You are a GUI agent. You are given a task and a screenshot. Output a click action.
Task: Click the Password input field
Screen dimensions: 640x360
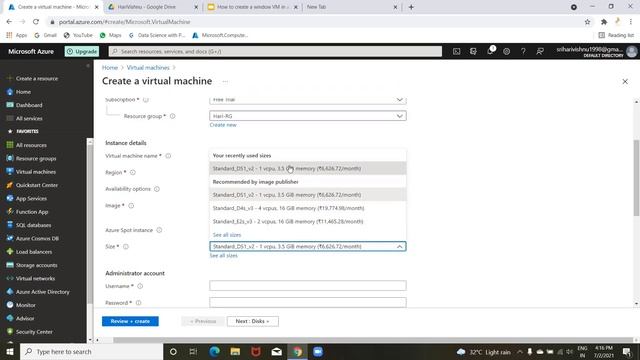pyautogui.click(x=308, y=302)
